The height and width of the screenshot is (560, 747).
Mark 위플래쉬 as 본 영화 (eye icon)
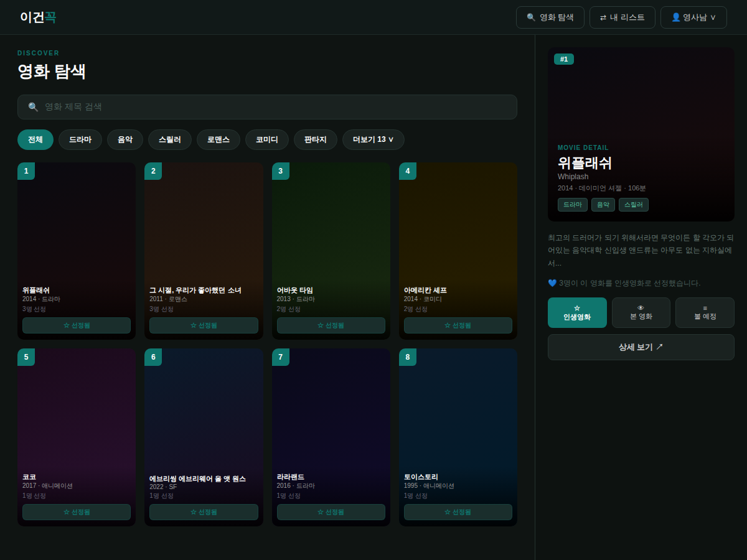click(641, 312)
